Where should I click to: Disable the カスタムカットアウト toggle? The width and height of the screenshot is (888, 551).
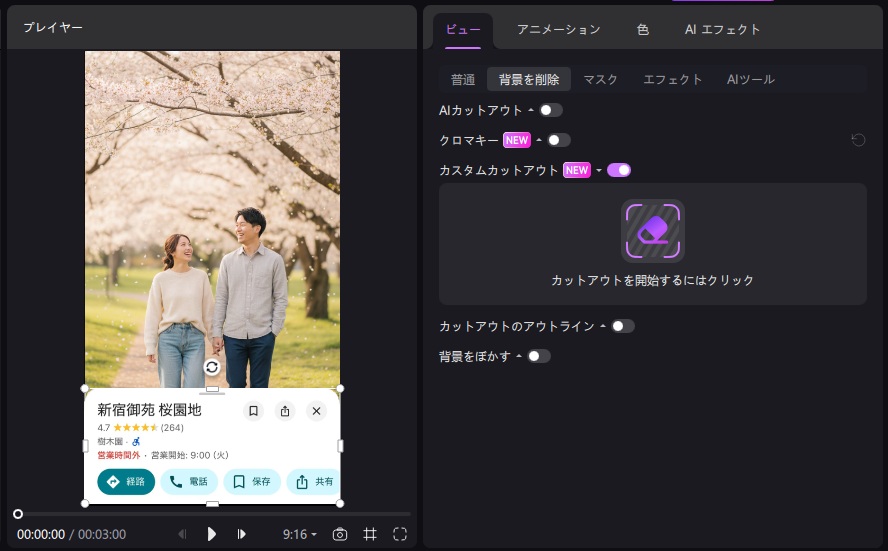point(619,170)
